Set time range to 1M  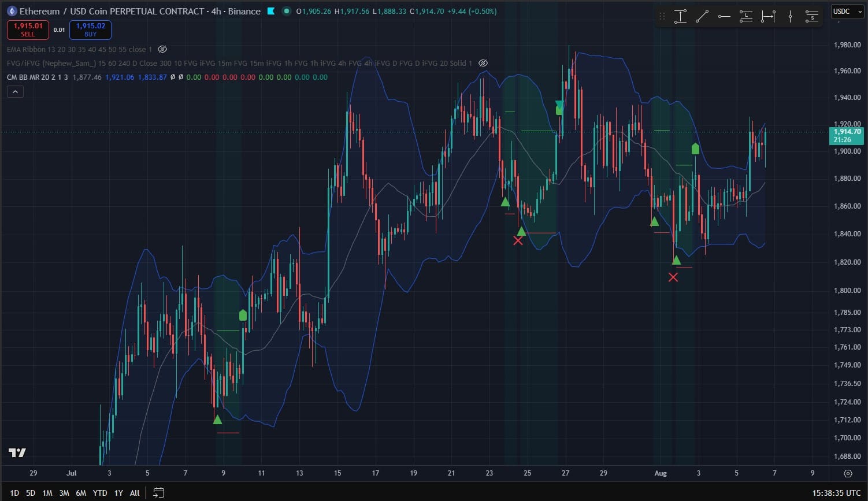tap(47, 493)
